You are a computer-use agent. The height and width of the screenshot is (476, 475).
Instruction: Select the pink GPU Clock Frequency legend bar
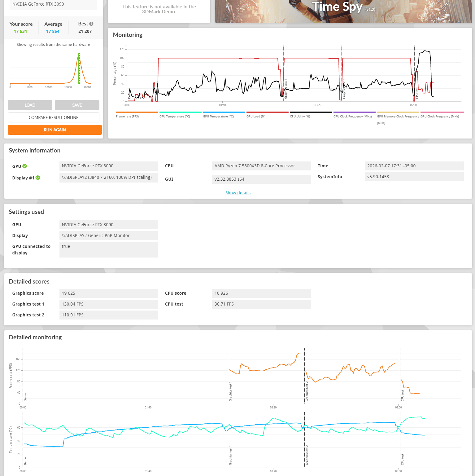(442, 112)
